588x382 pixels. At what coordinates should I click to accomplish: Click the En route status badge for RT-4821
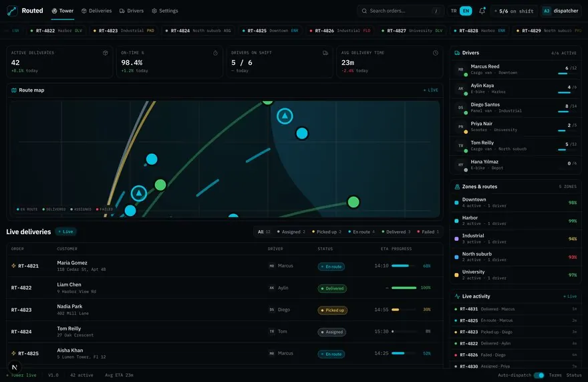331,266
